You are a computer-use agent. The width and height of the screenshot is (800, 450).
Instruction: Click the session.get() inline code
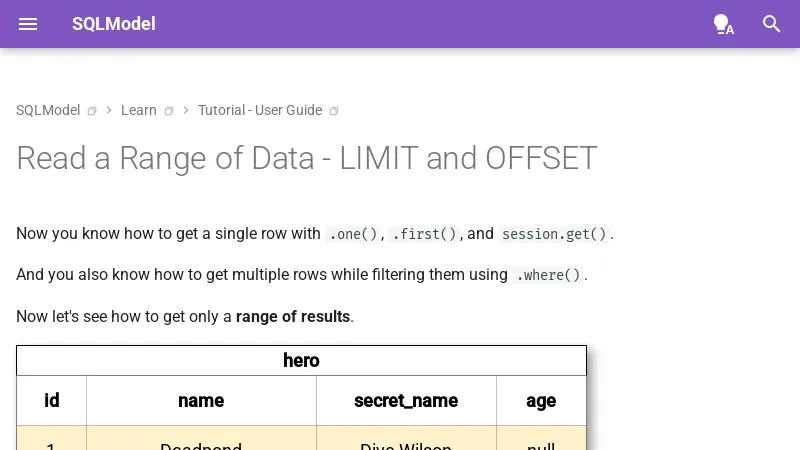point(554,234)
